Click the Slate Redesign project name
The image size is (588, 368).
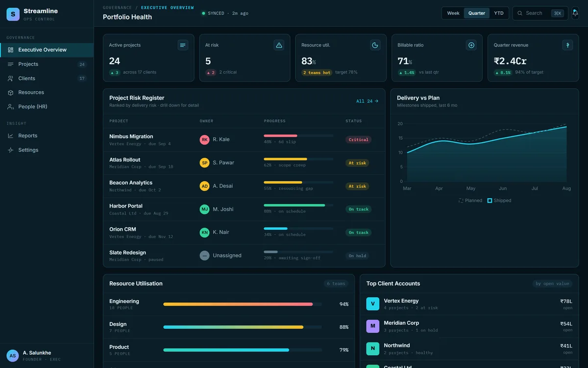[x=127, y=253]
